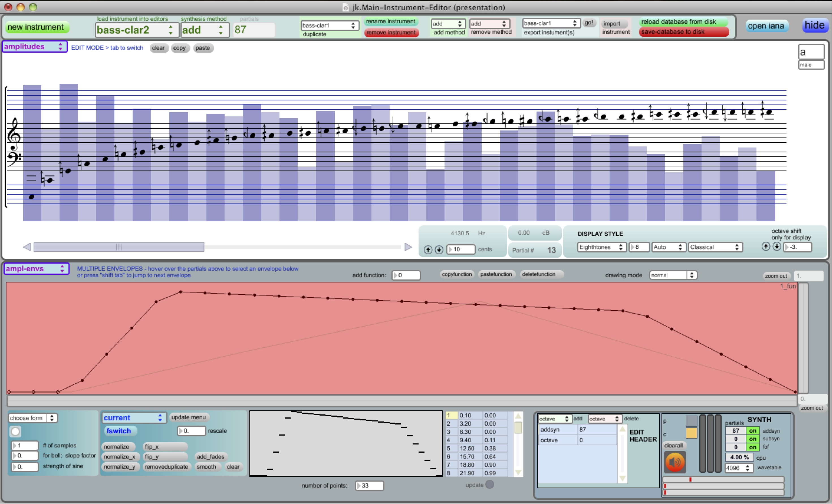Screen dimensions: 832x504
Task: Click rename instrument
Action: (x=391, y=21)
